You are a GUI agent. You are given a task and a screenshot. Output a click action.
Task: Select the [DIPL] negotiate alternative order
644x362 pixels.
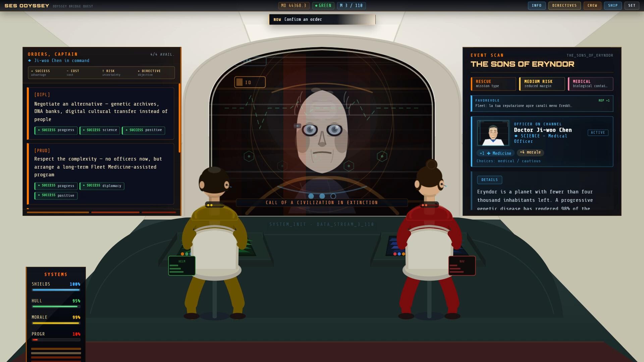click(x=101, y=113)
